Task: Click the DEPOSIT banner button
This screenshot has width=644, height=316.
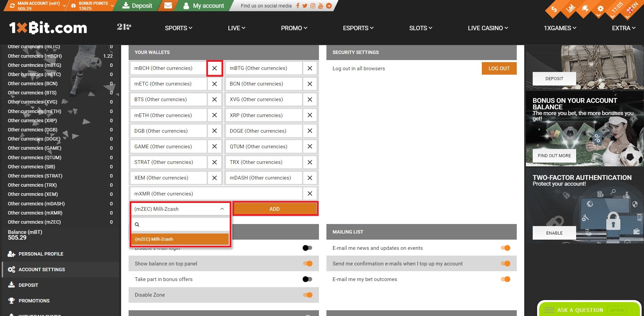Action: click(554, 79)
